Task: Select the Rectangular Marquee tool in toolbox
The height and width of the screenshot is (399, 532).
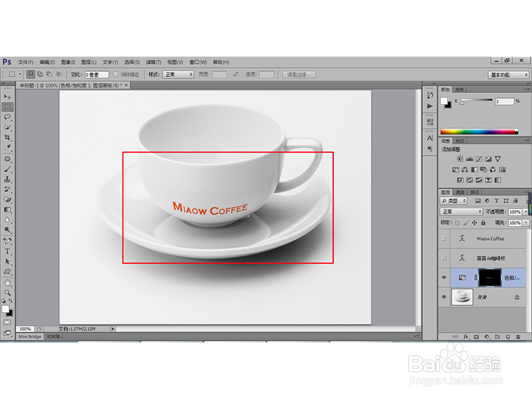Action: point(7,107)
